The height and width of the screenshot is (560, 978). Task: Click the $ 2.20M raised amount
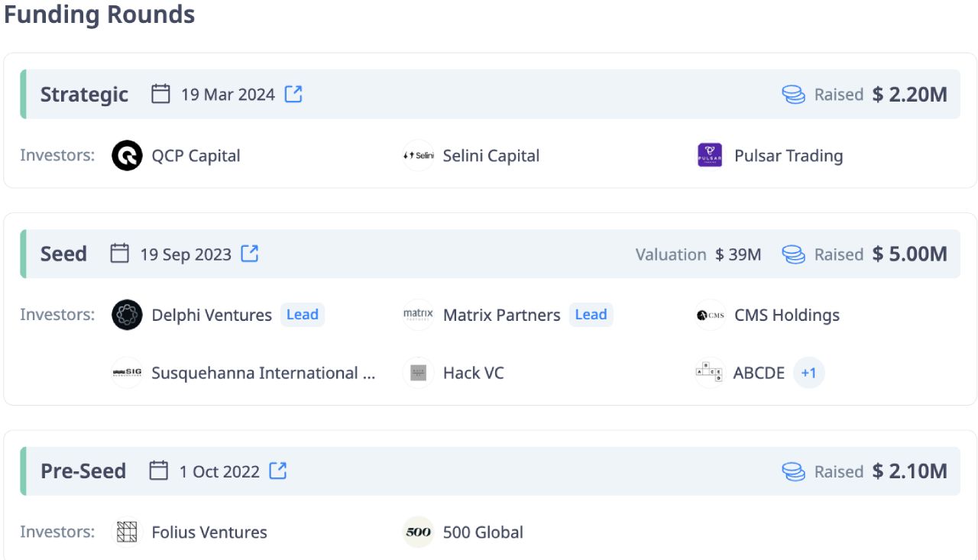(x=910, y=95)
